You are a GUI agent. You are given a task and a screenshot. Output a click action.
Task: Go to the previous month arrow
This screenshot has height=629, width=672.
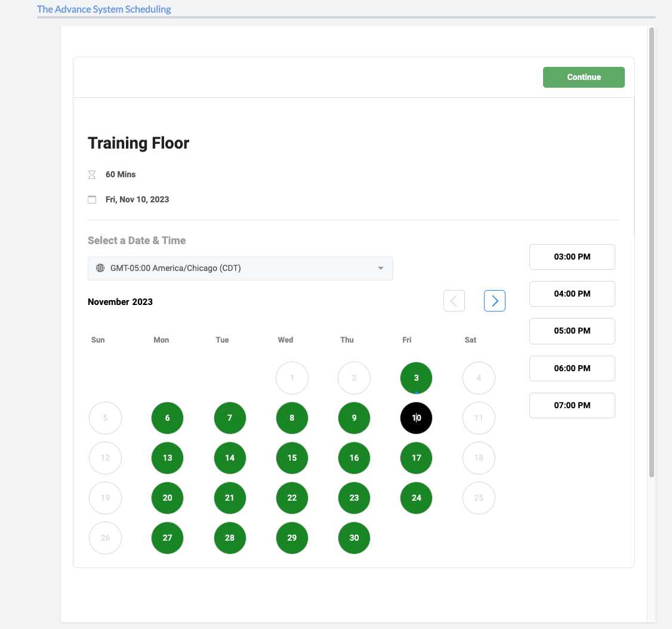coord(454,301)
